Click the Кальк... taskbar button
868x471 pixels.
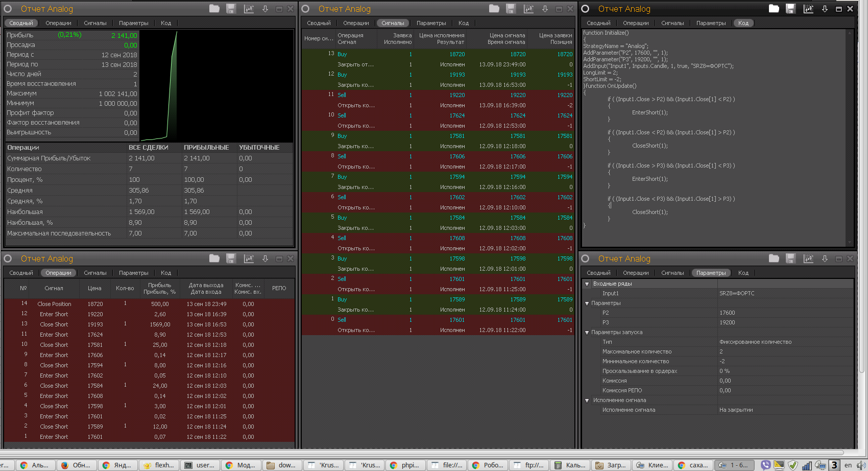pos(571,465)
